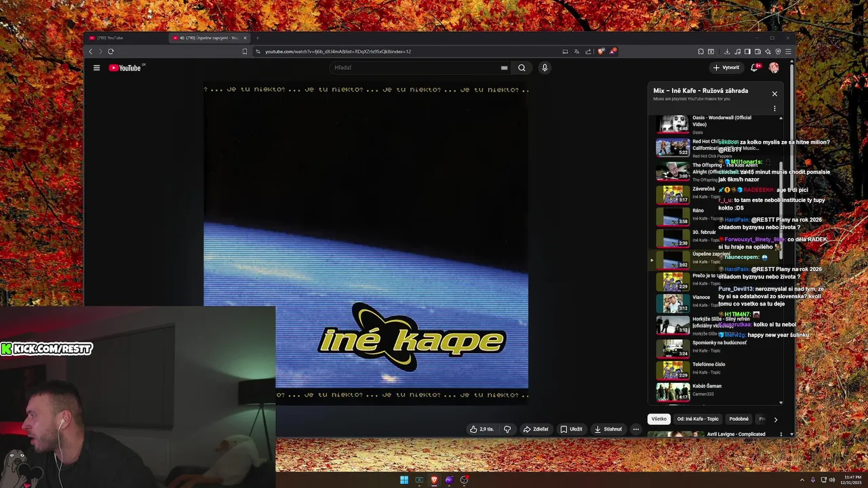Open the on-screen keyboard in search box
Screen dimensions: 868x488
[x=504, y=68]
